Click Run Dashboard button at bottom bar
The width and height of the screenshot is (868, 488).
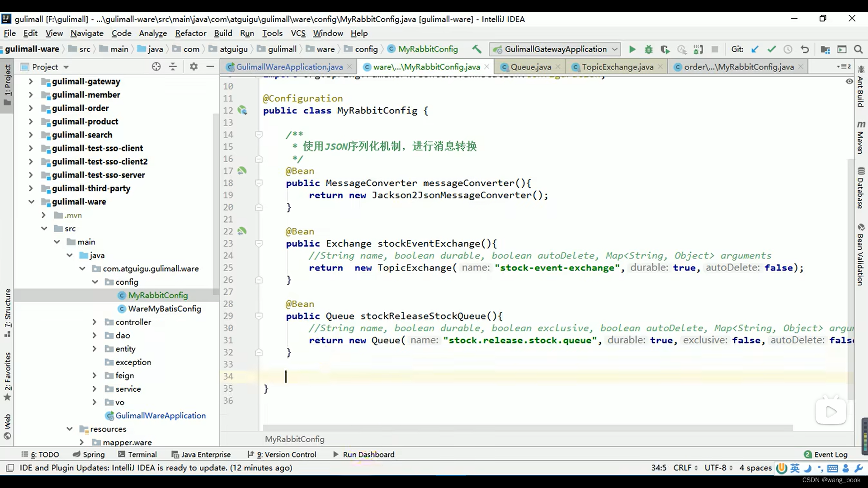pos(368,454)
